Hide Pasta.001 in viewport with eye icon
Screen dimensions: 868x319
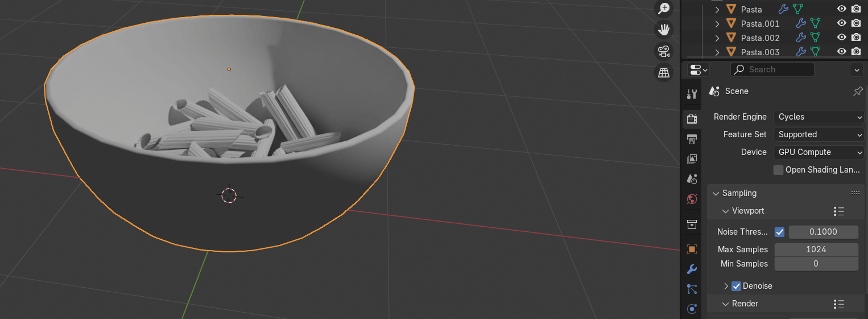click(x=842, y=24)
